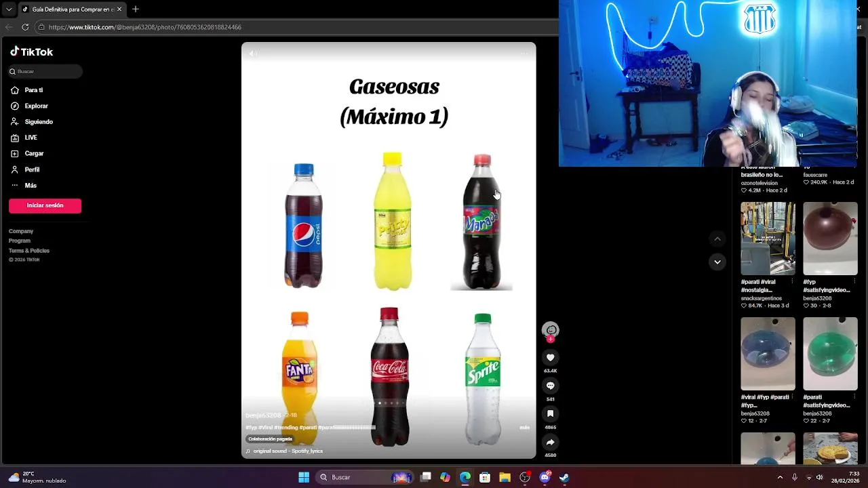Like the post with the heart icon
The image size is (868, 488).
click(551, 357)
